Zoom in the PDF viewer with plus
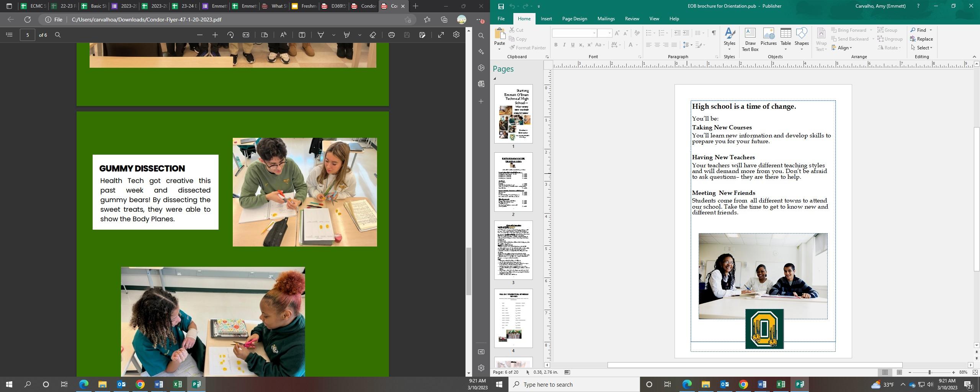 215,35
